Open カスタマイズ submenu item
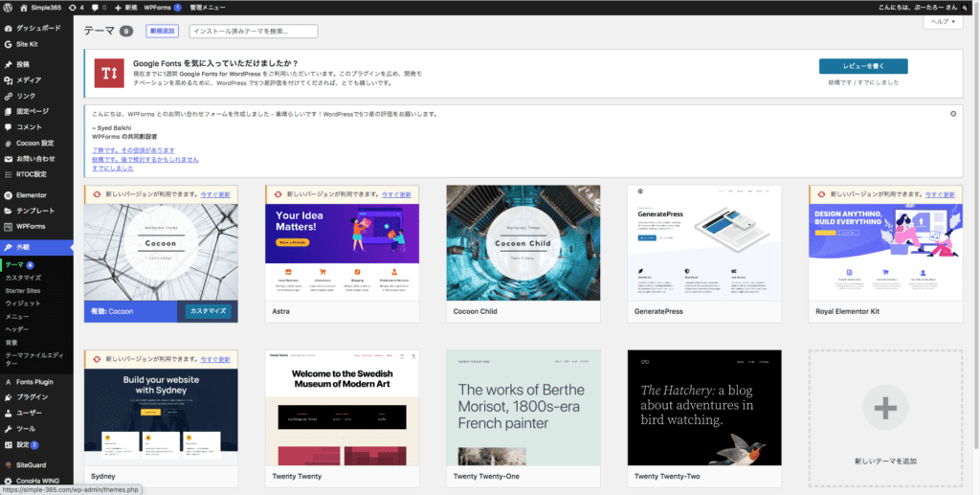The image size is (980, 495). click(x=23, y=278)
